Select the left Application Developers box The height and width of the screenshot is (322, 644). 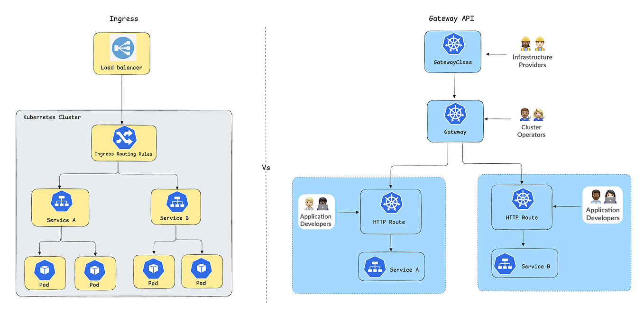[316, 212]
